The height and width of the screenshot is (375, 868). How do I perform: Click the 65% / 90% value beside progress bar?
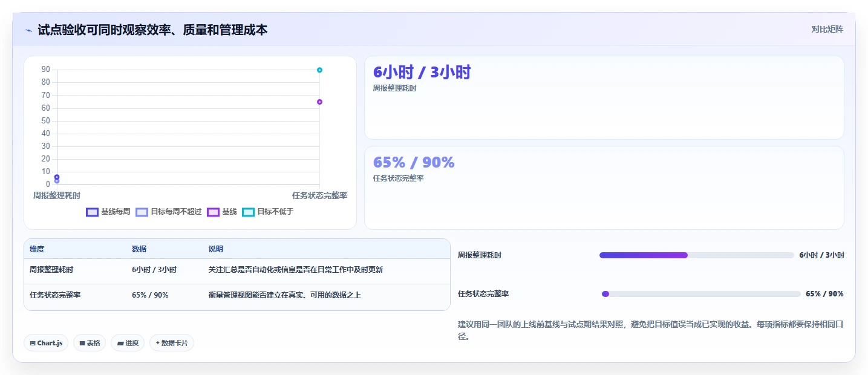click(x=824, y=294)
